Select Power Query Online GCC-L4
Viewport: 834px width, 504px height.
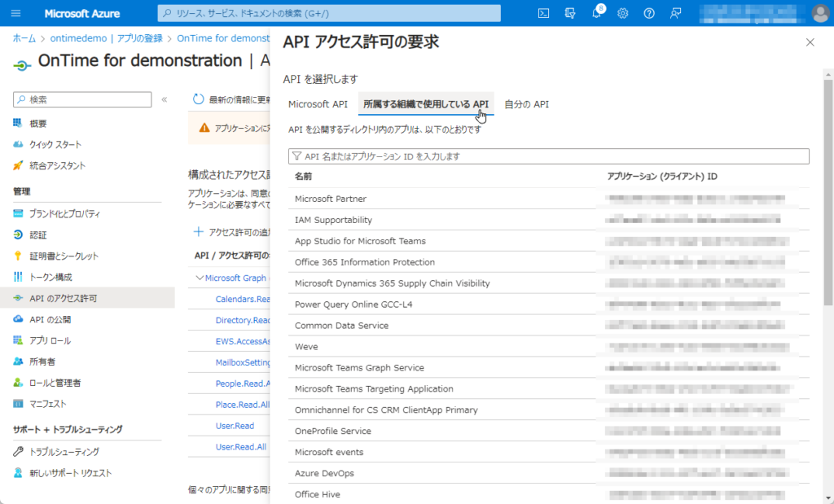click(549, 304)
